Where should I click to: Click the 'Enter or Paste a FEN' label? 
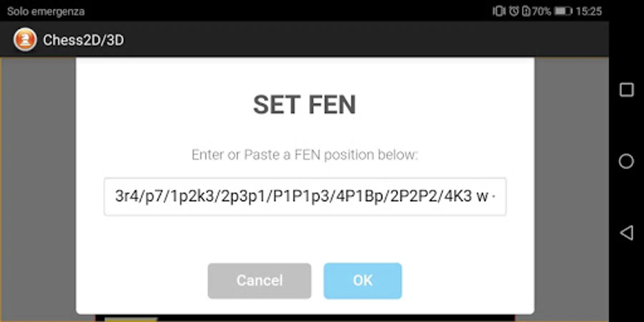click(305, 155)
